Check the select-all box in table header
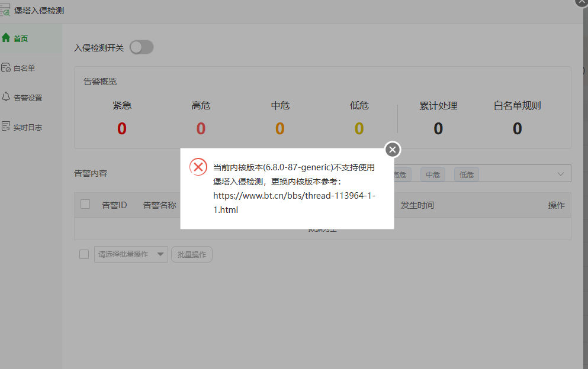The image size is (588, 369). [x=85, y=204]
